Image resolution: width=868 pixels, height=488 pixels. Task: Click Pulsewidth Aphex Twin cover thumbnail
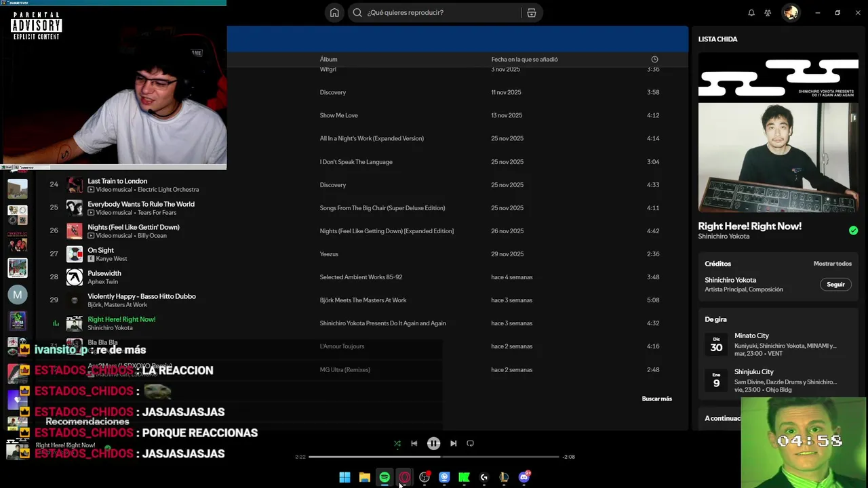tap(75, 277)
